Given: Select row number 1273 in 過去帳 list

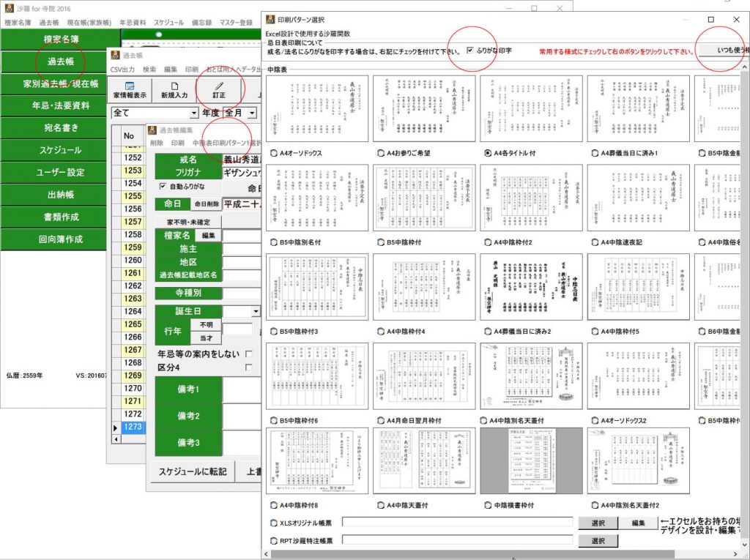Looking at the screenshot, I should (x=133, y=427).
